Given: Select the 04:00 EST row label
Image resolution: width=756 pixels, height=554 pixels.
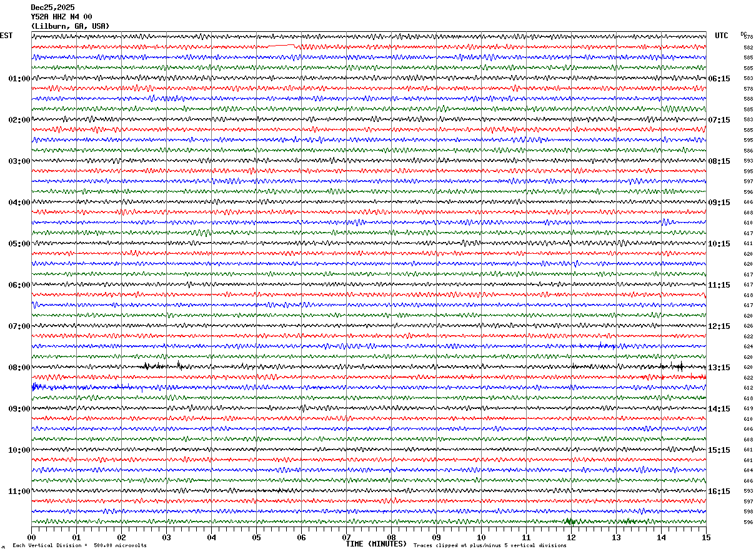Looking at the screenshot, I should click(19, 203).
